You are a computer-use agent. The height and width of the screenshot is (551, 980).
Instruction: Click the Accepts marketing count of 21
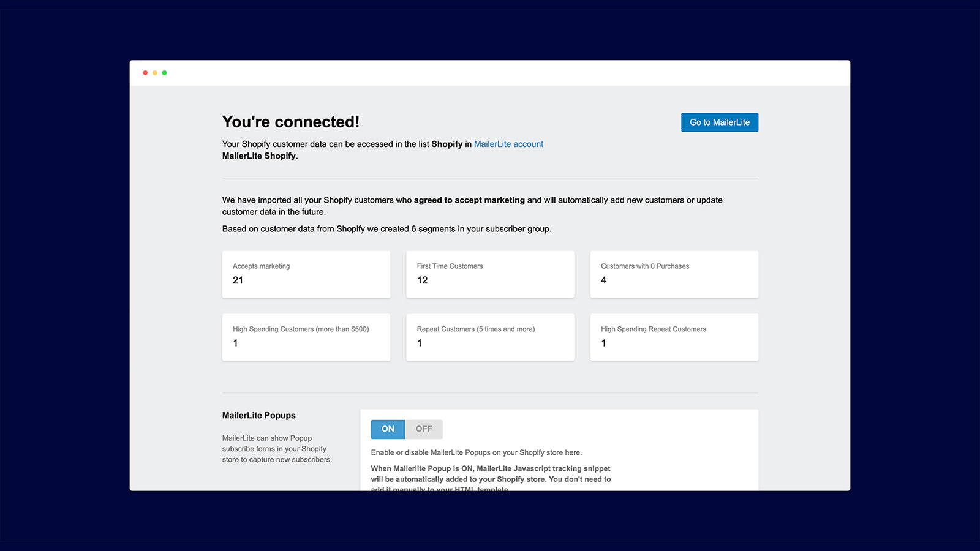[x=238, y=280]
